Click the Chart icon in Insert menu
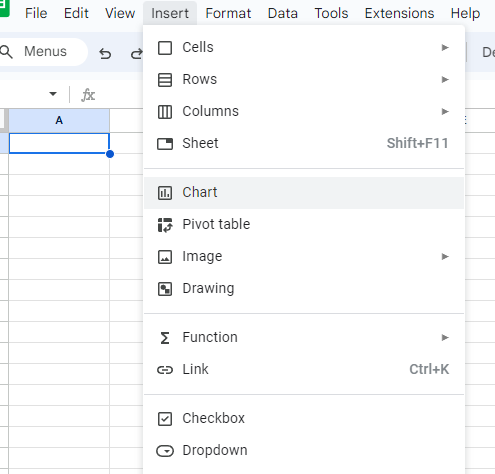 pyautogui.click(x=165, y=193)
